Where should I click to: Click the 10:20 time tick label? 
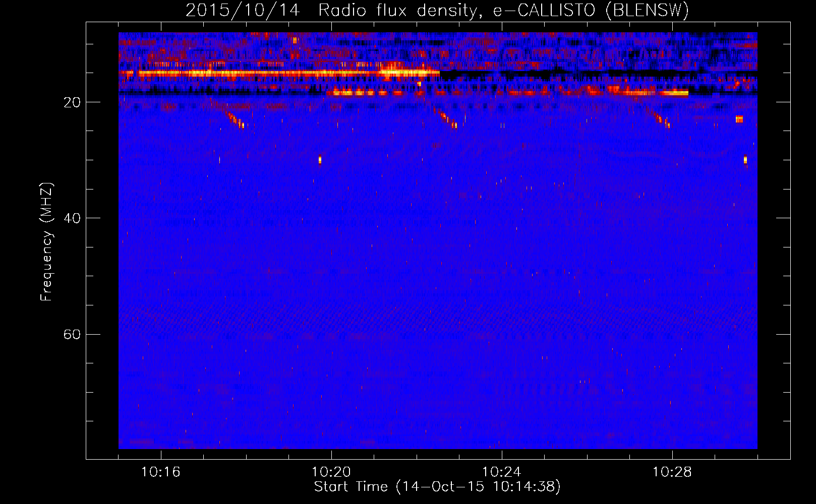(331, 472)
